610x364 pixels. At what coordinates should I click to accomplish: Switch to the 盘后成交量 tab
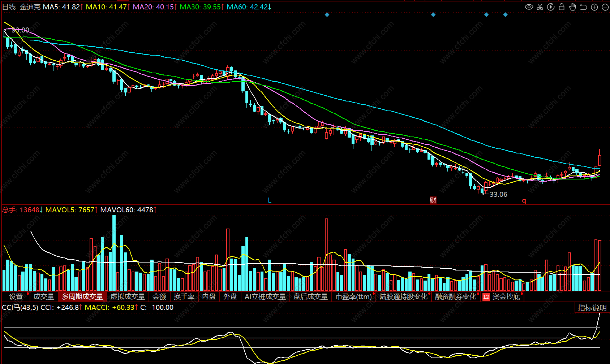click(310, 296)
